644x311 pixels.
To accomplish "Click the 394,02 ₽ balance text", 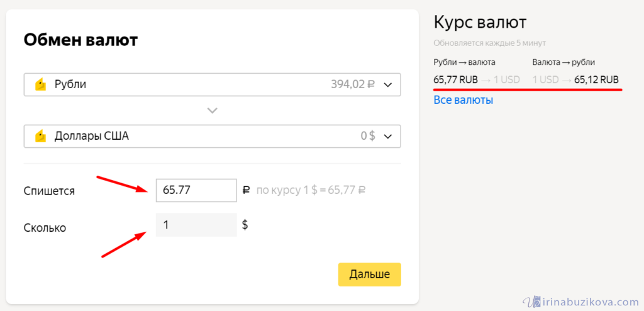I will pyautogui.click(x=353, y=85).
